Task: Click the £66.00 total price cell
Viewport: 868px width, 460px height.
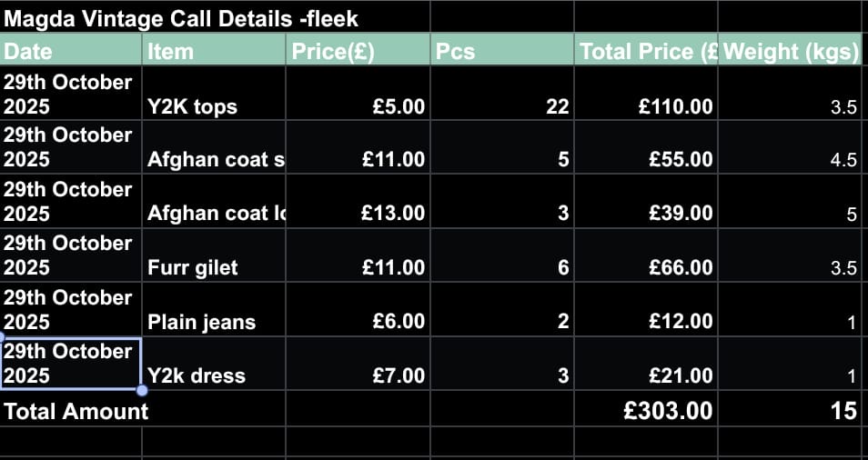Action: [x=646, y=256]
